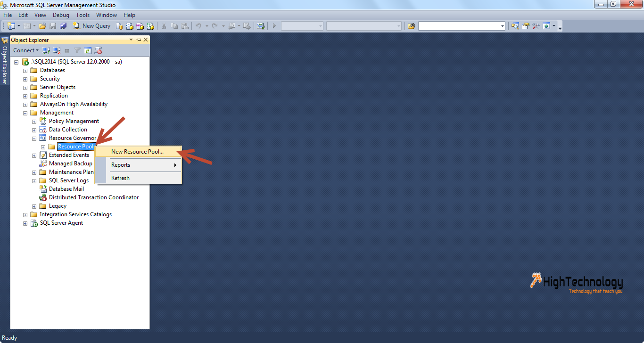Screen dimensions: 644x343
Task: Expand AlwaysOn High Availability node
Action: 25,104
